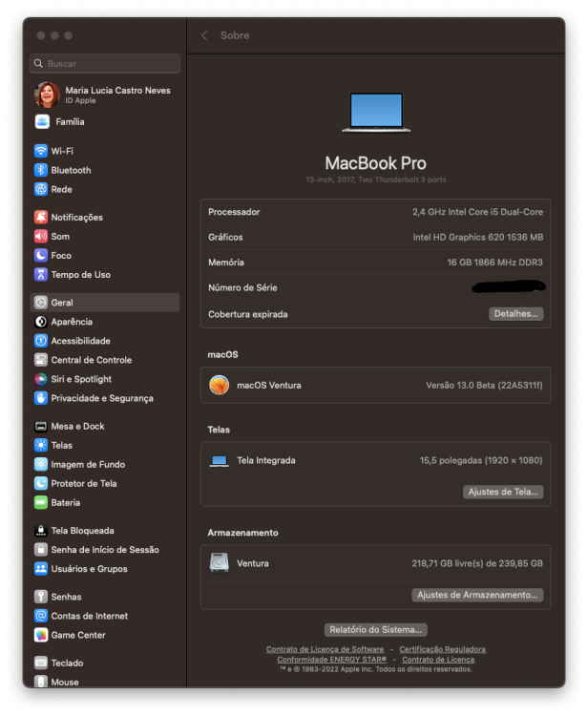
Task: Select Privacidade e Segurança hand icon
Action: click(41, 398)
